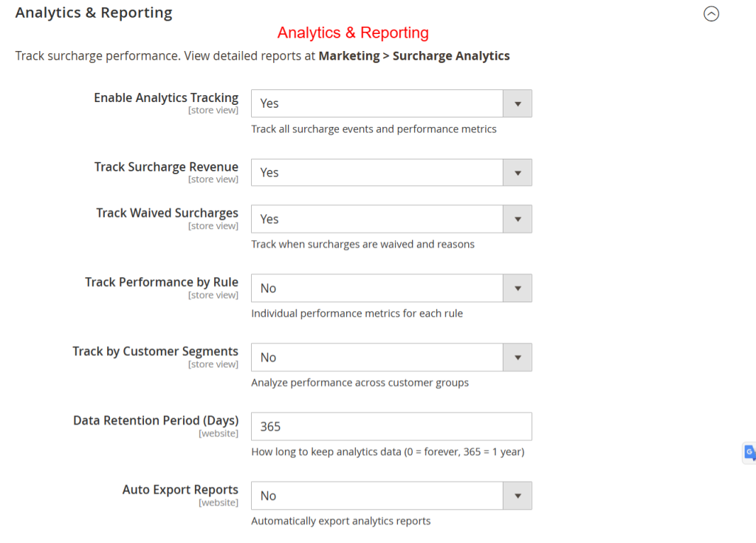
Task: Click the Track Waived Surcharges dropdown arrow icon
Action: coord(517,219)
